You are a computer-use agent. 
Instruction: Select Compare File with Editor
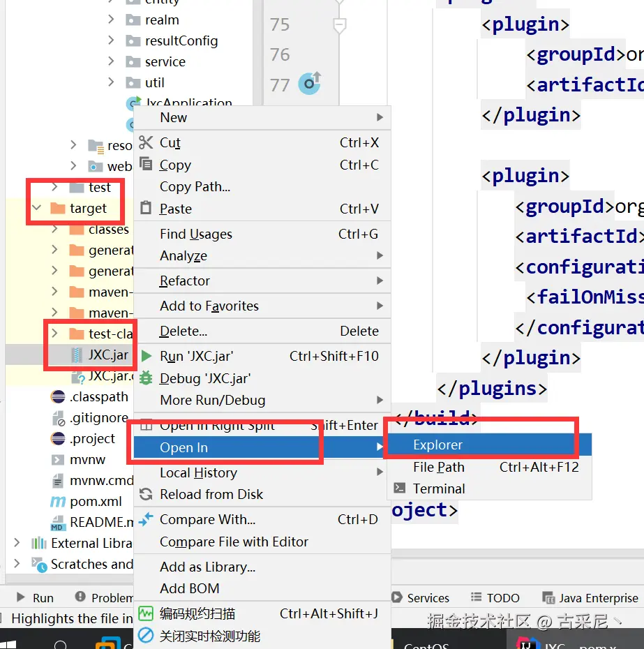click(x=262, y=542)
